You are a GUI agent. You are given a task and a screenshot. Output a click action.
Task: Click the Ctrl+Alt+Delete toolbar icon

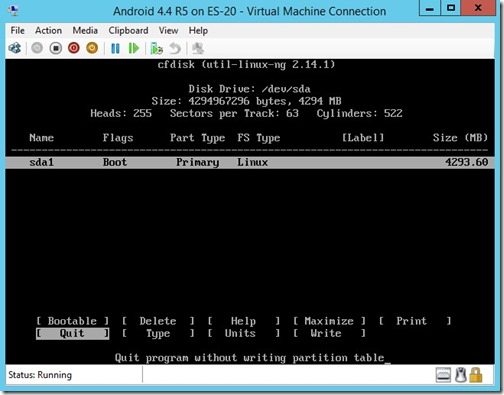(15, 48)
